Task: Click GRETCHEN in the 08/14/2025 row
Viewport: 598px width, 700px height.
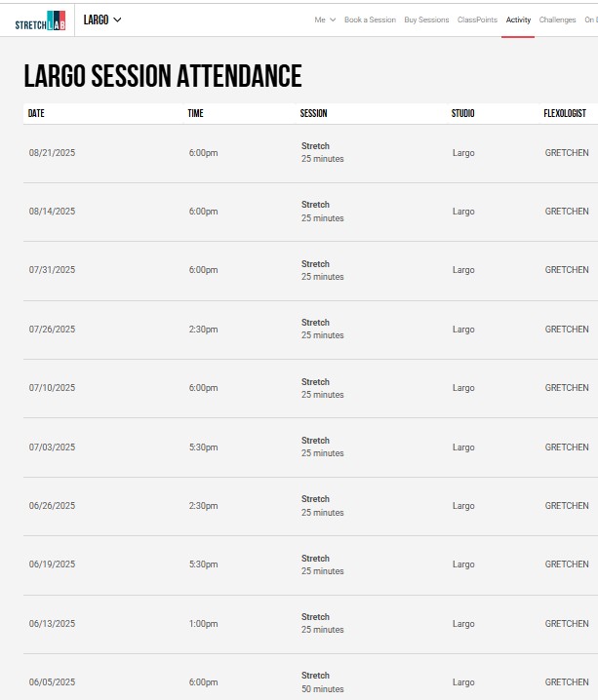Action: tap(566, 212)
